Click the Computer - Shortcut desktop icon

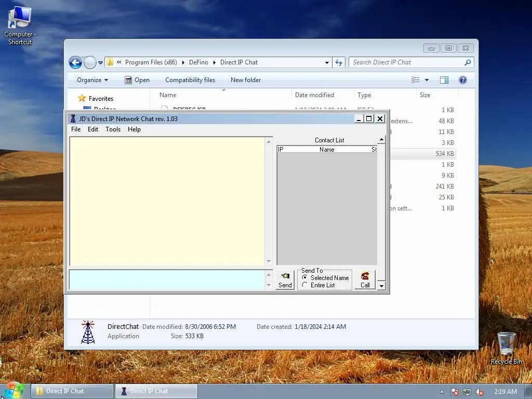point(20,26)
